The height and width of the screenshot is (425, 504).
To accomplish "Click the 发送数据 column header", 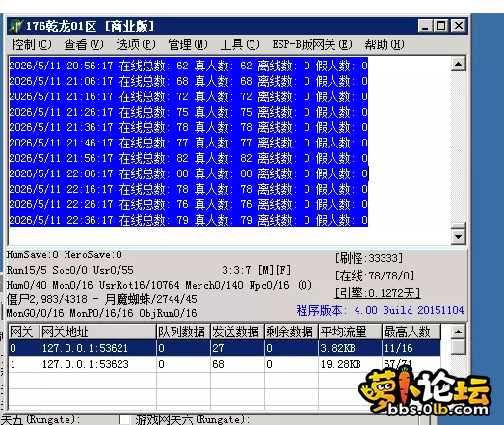I will (x=237, y=332).
